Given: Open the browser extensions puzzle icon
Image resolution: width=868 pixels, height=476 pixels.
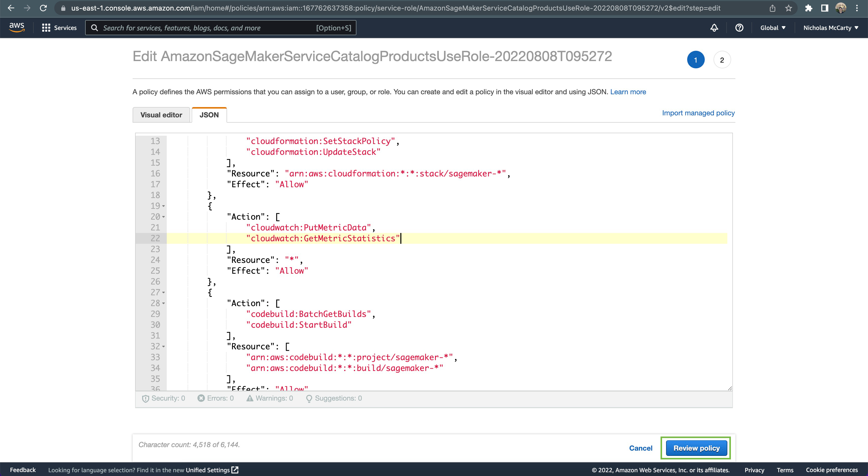Looking at the screenshot, I should pyautogui.click(x=808, y=8).
